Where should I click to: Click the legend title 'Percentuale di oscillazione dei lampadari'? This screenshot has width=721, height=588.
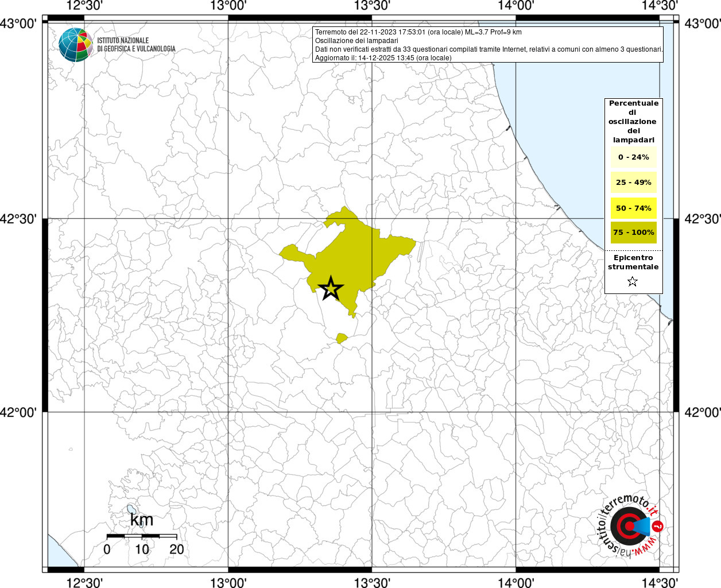click(634, 122)
